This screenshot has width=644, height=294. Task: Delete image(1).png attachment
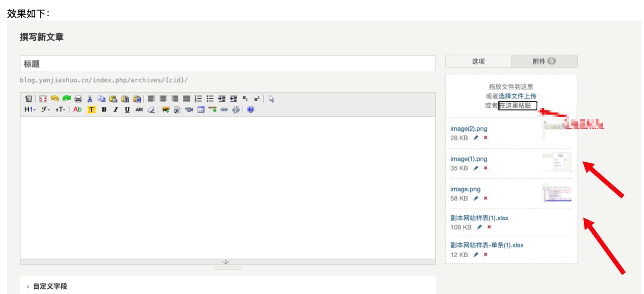tap(485, 168)
